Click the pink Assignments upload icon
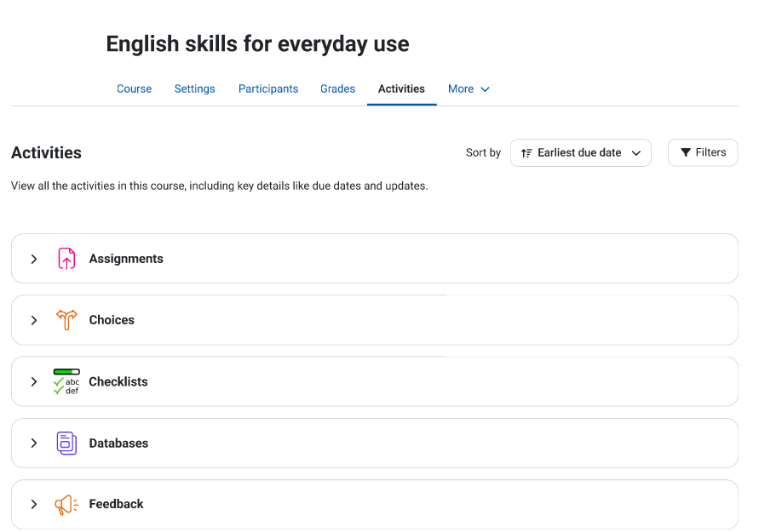The image size is (759, 532). click(x=66, y=259)
